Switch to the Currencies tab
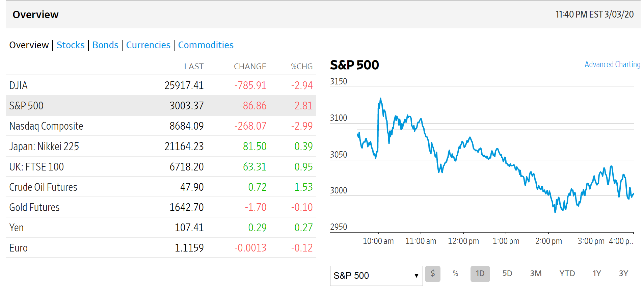 point(148,45)
